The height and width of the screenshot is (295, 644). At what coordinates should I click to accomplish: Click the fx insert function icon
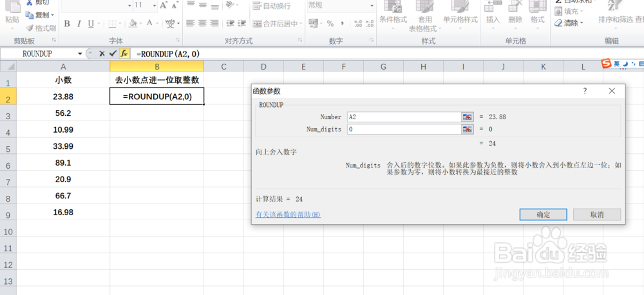point(124,53)
